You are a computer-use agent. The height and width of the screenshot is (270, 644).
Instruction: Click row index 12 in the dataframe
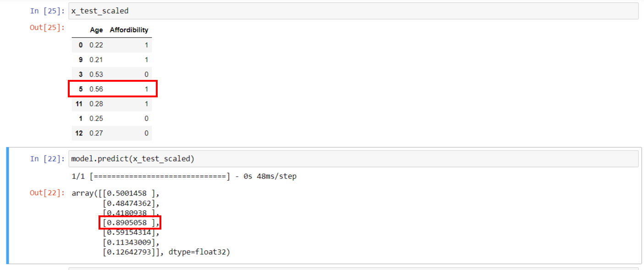pos(79,133)
